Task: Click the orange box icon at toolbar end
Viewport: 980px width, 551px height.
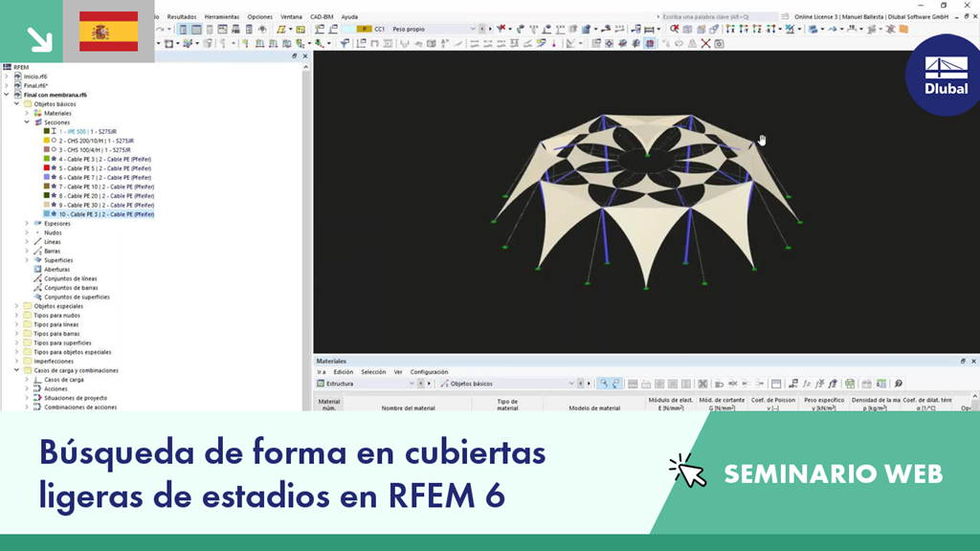Action: pyautogui.click(x=903, y=29)
